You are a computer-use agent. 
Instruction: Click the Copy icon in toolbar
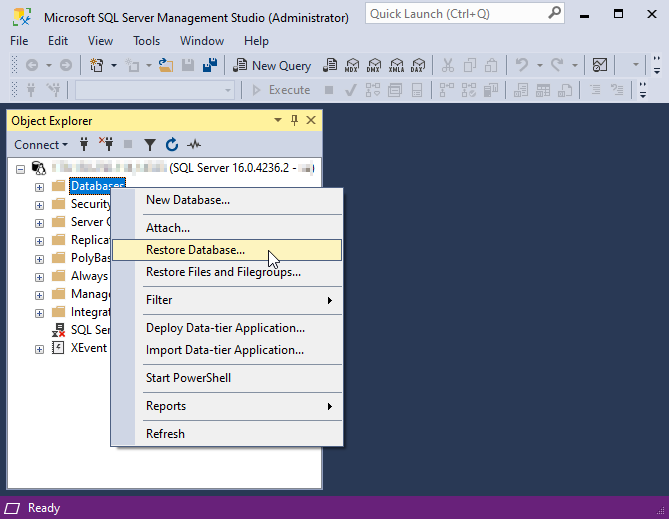coord(470,66)
